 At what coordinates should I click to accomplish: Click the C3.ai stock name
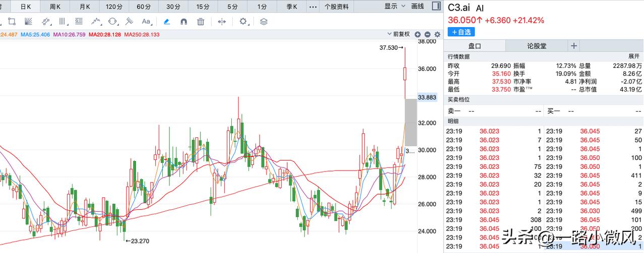coord(459,8)
